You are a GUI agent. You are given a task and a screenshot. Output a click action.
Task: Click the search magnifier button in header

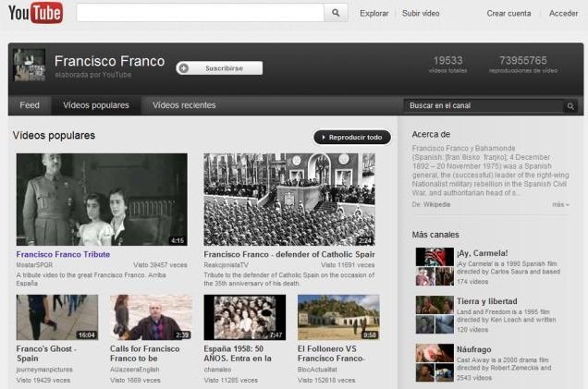click(336, 13)
